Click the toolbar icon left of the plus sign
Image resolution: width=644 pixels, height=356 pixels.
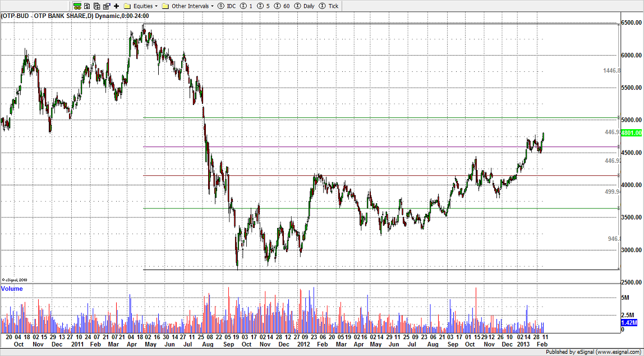[107, 6]
